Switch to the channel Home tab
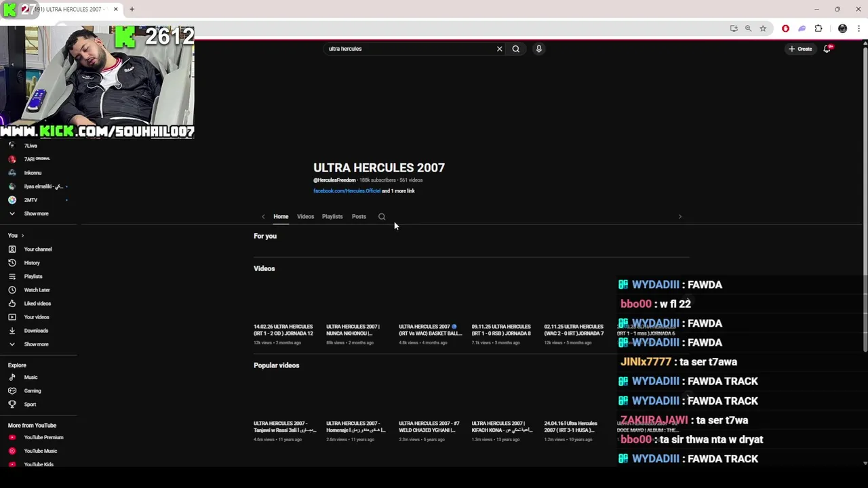This screenshot has width=868, height=488. (281, 217)
